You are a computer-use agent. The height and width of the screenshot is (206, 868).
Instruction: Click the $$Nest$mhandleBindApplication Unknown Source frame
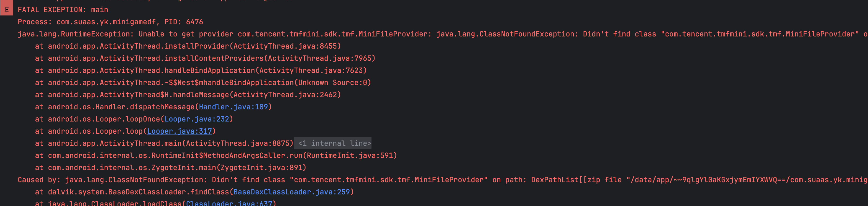[x=202, y=83]
